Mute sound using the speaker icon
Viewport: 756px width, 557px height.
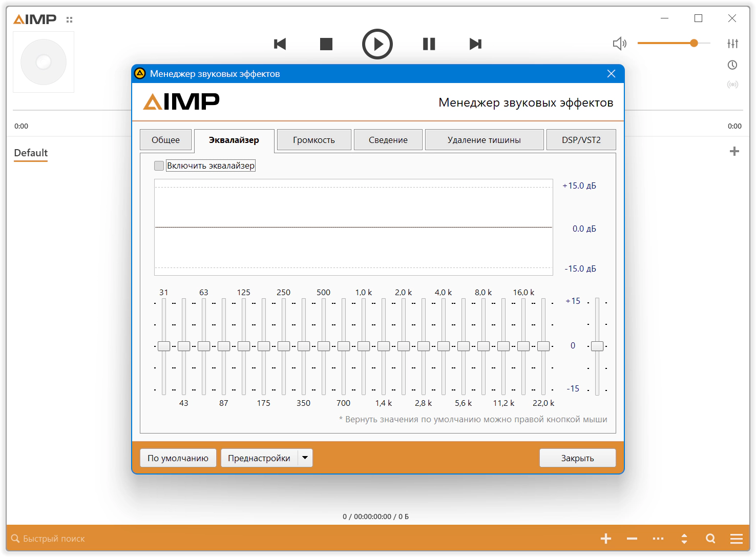[619, 44]
